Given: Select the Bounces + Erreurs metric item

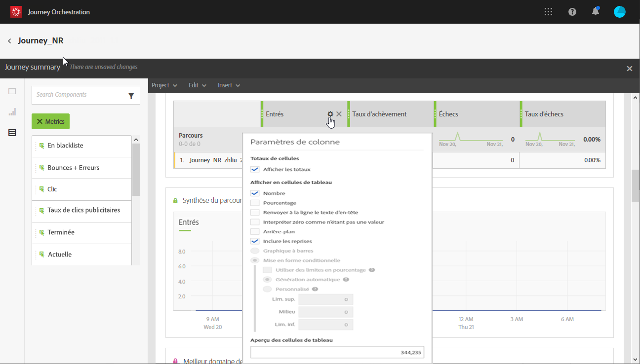Looking at the screenshot, I should pos(81,168).
